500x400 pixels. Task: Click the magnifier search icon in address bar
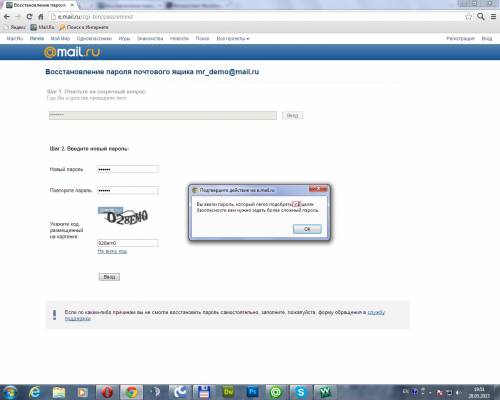(x=481, y=17)
